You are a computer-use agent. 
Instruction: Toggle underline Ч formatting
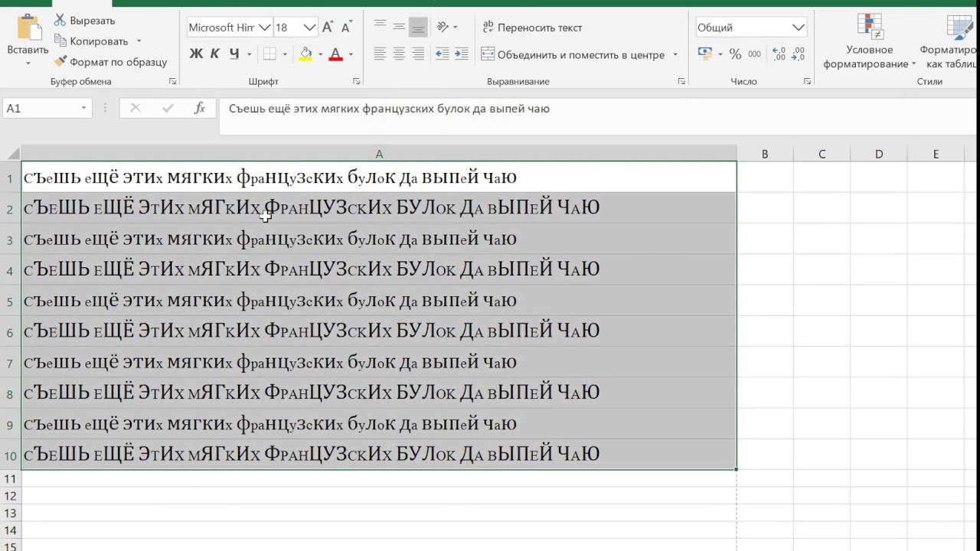pos(234,54)
